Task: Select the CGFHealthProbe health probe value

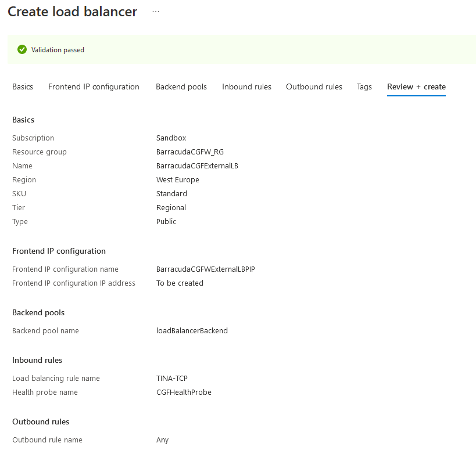Action: click(x=184, y=392)
